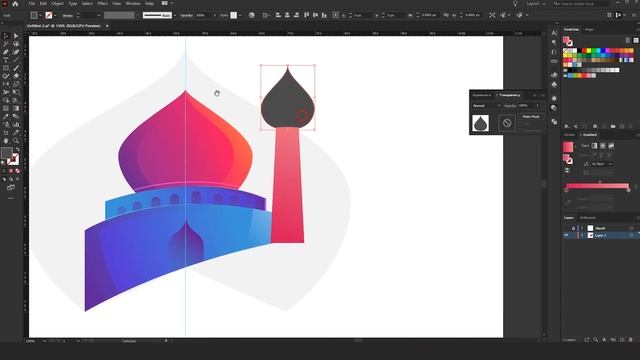Select the Gradient tool in the toolbox

16,108
